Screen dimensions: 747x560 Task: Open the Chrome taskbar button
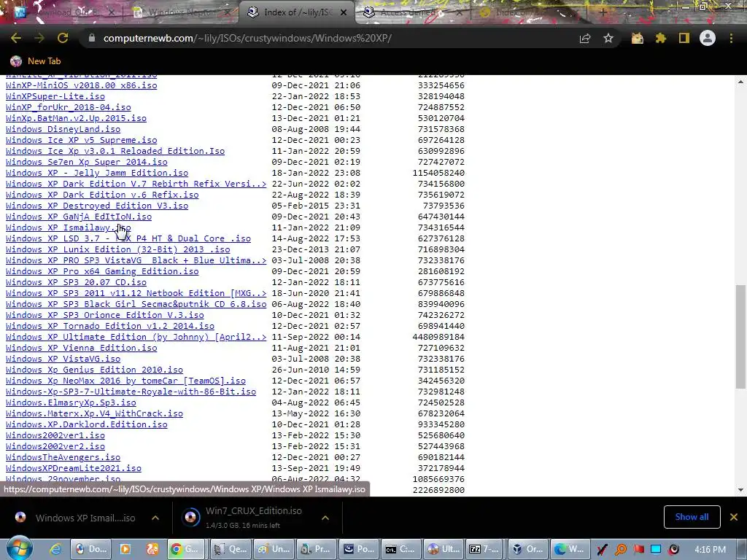tap(187, 549)
